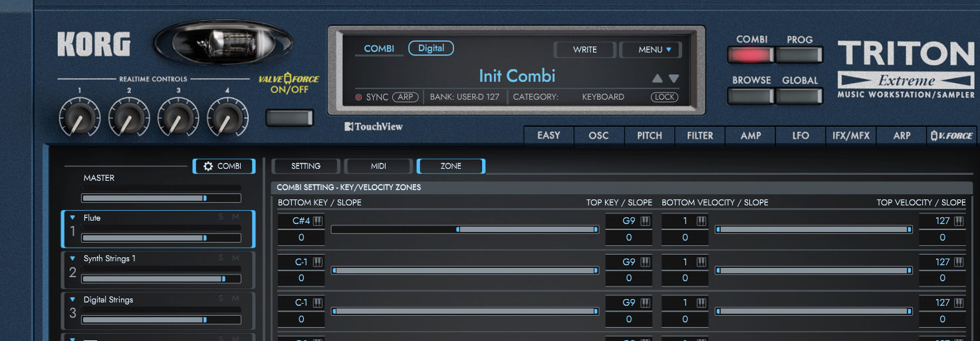This screenshot has width=980, height=341.
Task: Adjust Synth Strings 1 volume slider
Action: click(x=162, y=279)
